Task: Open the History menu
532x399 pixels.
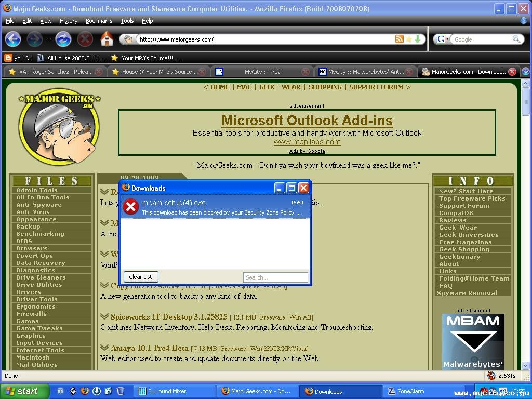Action: pyautogui.click(x=69, y=21)
